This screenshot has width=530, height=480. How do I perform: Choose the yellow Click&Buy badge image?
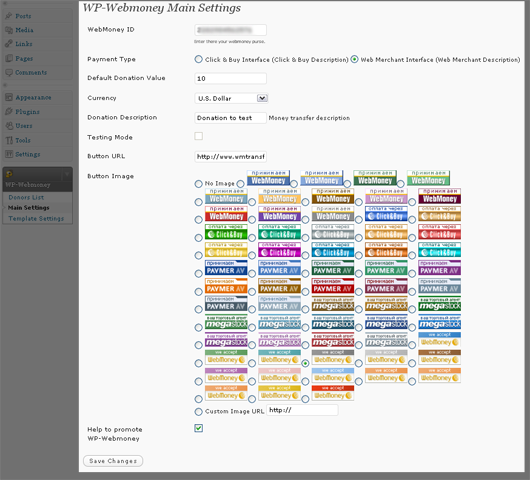[x=226, y=250]
